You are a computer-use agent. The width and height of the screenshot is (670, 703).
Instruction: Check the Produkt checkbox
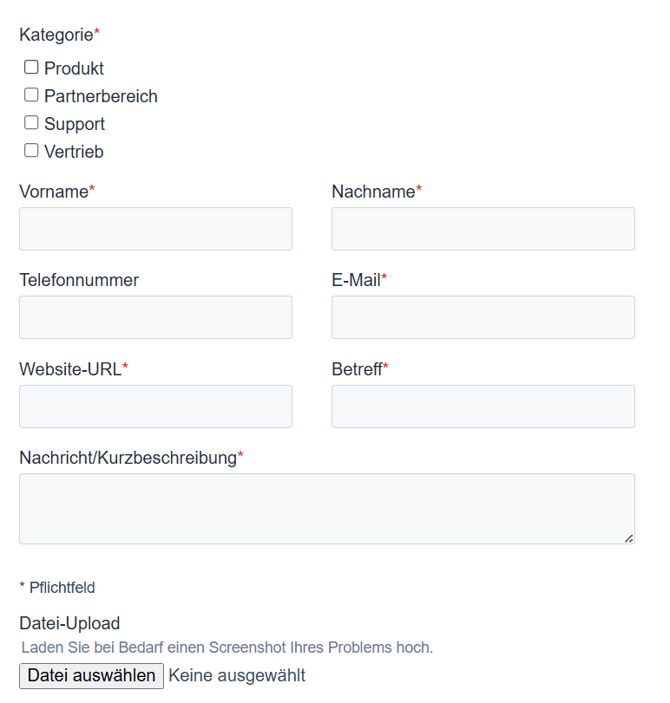(x=31, y=68)
